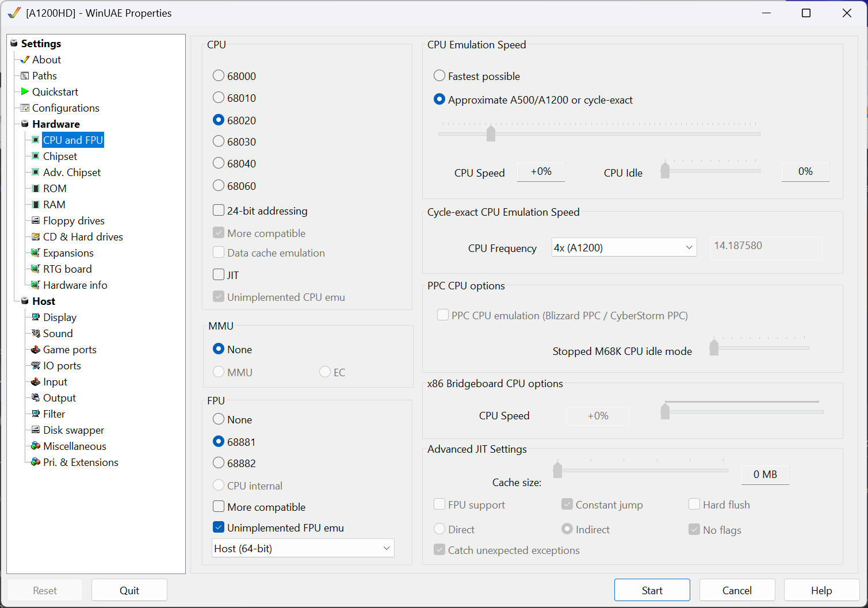Click the Game ports joystick icon
Viewport: 868px width, 608px height.
pos(36,349)
